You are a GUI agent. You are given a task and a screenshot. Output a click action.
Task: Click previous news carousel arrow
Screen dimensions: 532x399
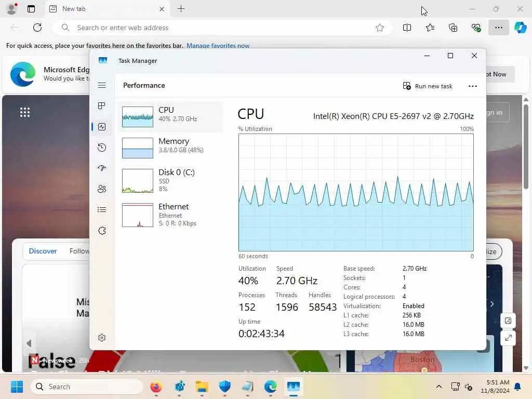tap(29, 343)
